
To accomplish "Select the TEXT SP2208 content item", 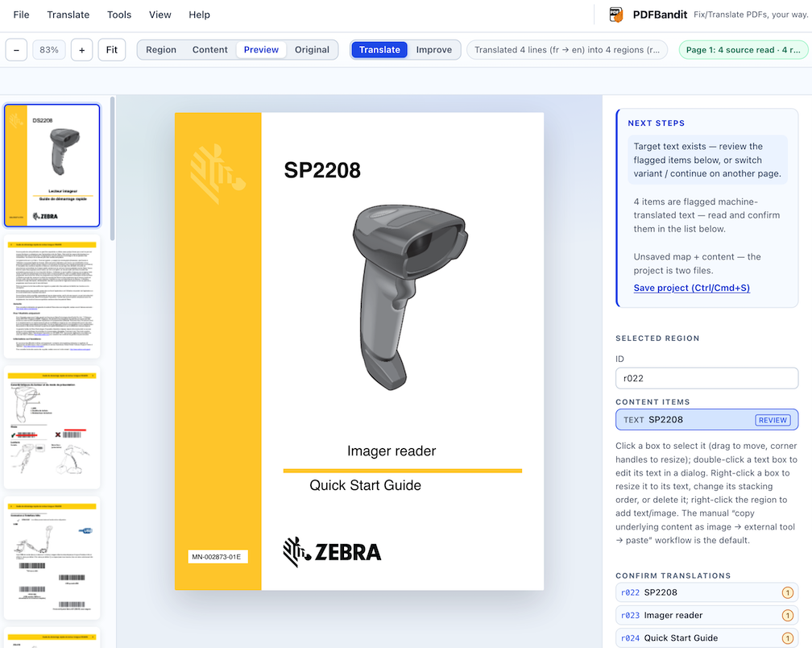I will [707, 420].
